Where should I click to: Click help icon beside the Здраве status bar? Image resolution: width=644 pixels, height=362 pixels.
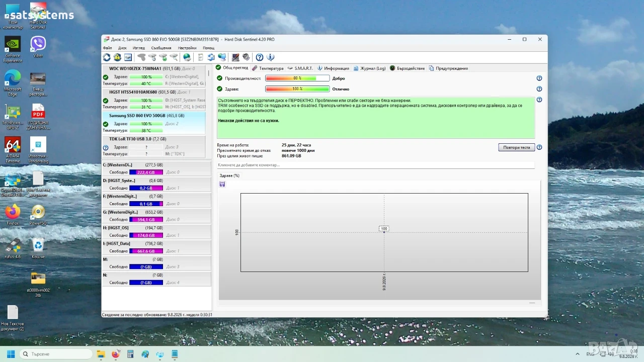(x=539, y=89)
